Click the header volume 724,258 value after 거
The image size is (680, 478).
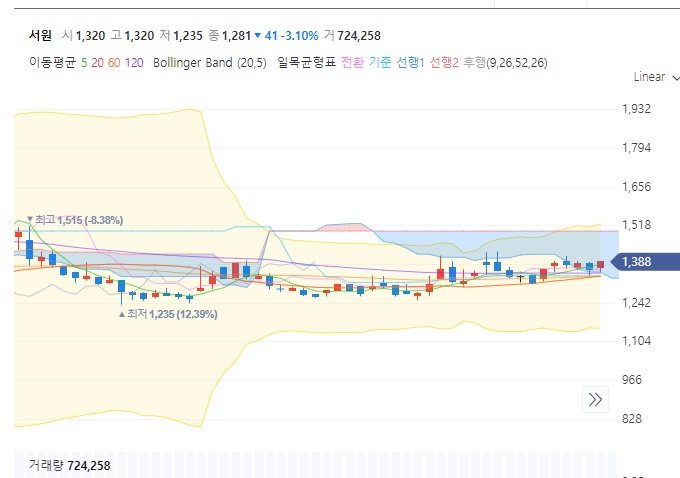pos(359,36)
